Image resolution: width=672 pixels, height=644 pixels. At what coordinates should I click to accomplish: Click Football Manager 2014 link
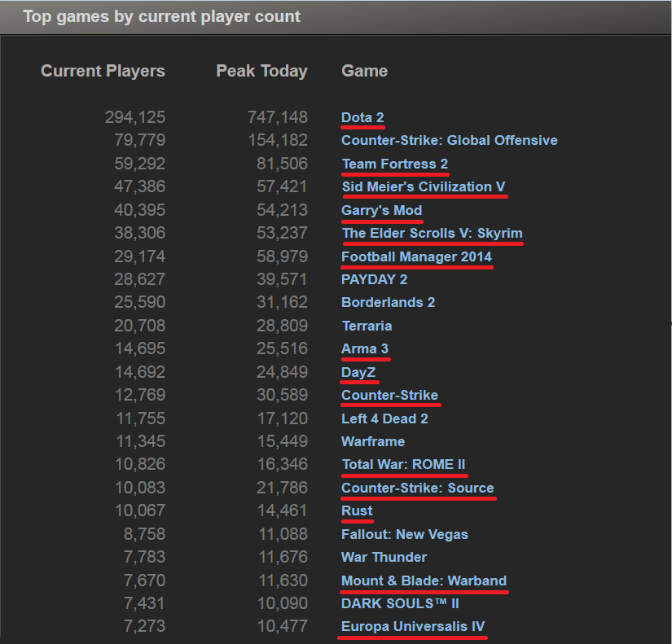tap(416, 256)
